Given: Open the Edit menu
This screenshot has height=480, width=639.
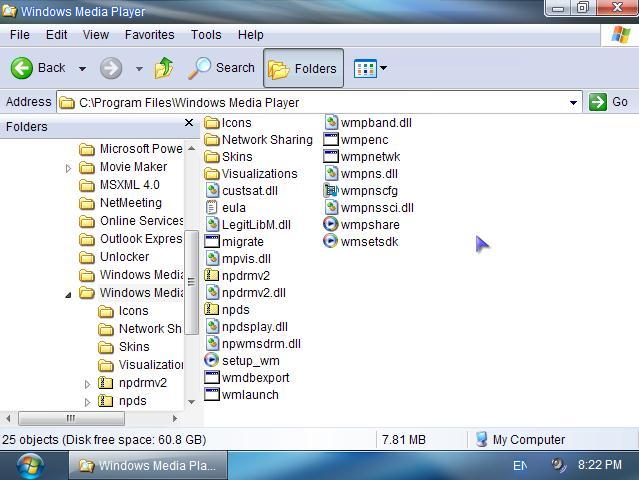Looking at the screenshot, I should pyautogui.click(x=56, y=35).
